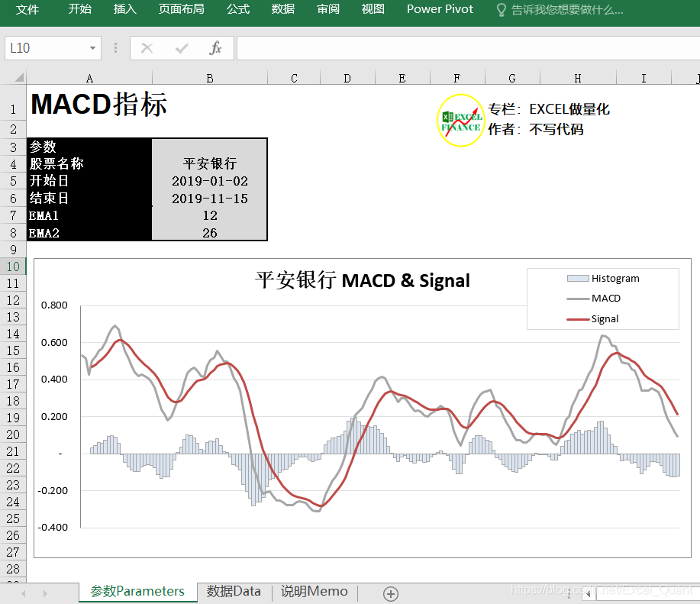Add a new worksheet with the plus icon
This screenshot has height=604, width=700.
click(390, 593)
